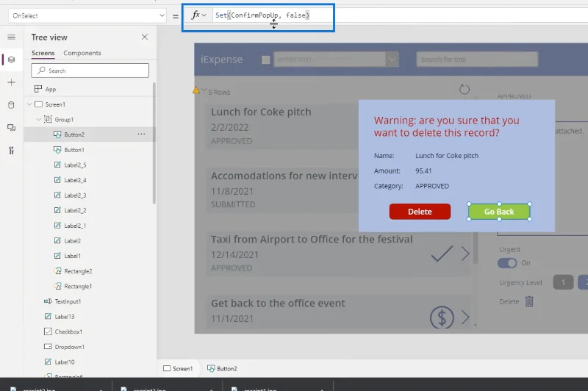Click the yellow warning triangle icon
This screenshot has width=588, height=391.
coord(196,90)
